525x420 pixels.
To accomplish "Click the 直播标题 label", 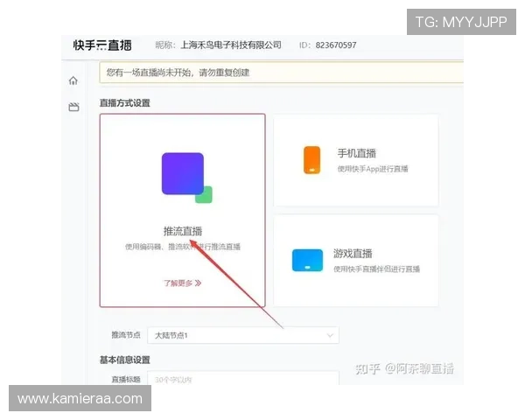I will 126,380.
